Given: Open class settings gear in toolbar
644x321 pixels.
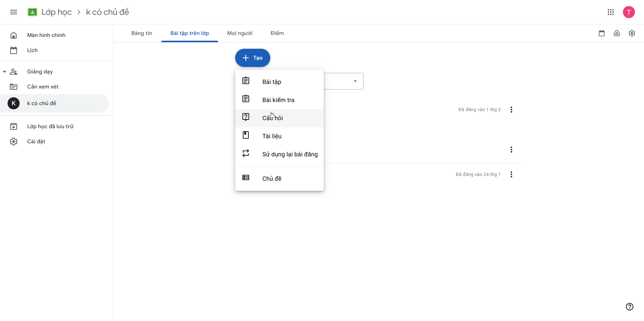Looking at the screenshot, I should (x=632, y=33).
